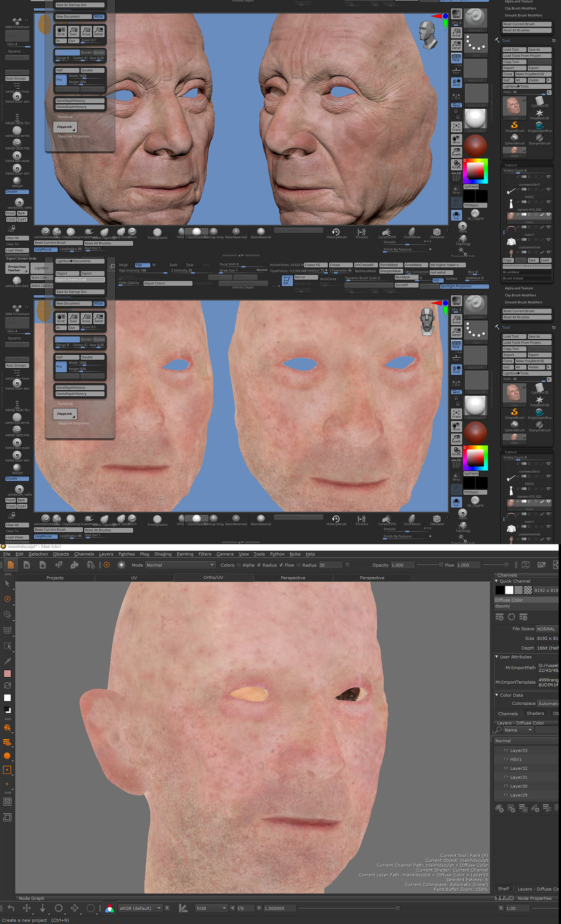This screenshot has height=924, width=561.
Task: Open the Shading menu in Mari
Action: [163, 554]
